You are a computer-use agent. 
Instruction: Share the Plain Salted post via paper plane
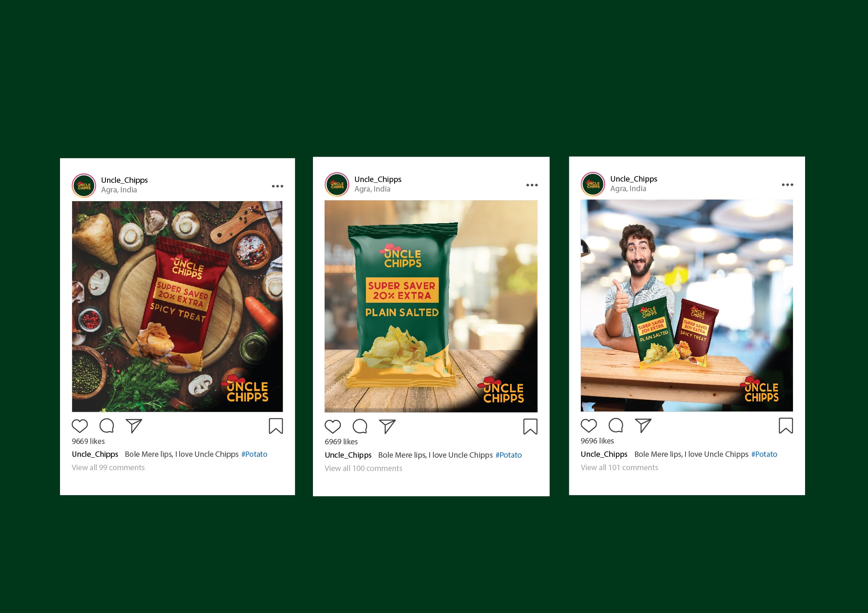(387, 426)
